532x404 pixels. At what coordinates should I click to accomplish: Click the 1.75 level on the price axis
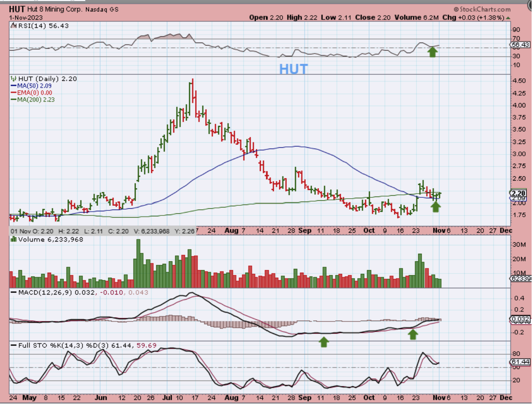pos(519,215)
